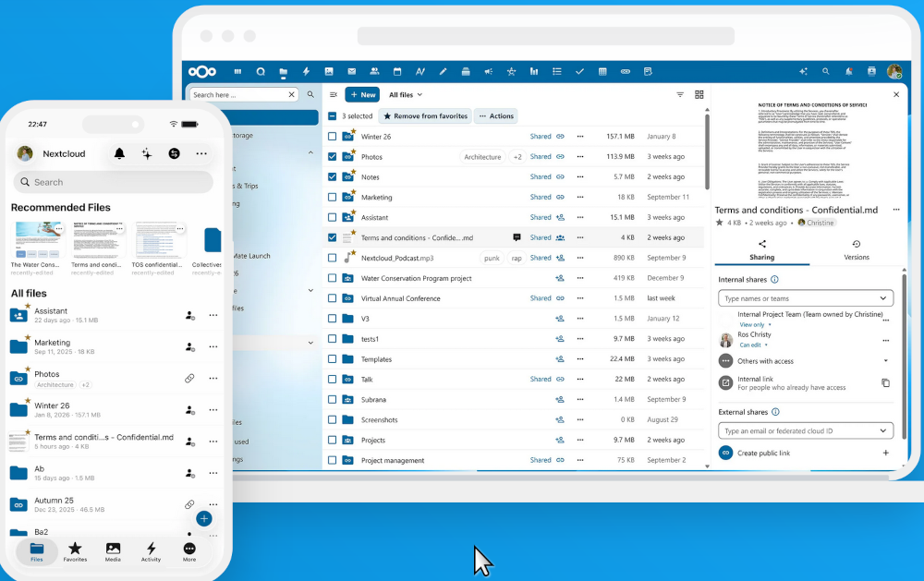924x581 pixels.
Task: Untick the Photos folder checkbox
Action: 333,157
